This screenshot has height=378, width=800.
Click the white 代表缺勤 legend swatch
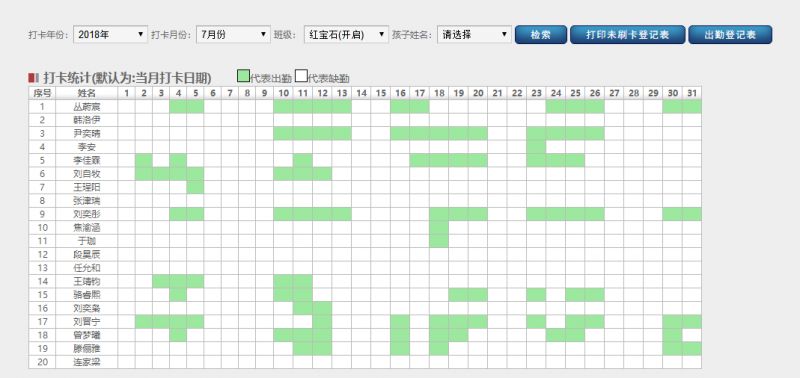click(x=301, y=77)
